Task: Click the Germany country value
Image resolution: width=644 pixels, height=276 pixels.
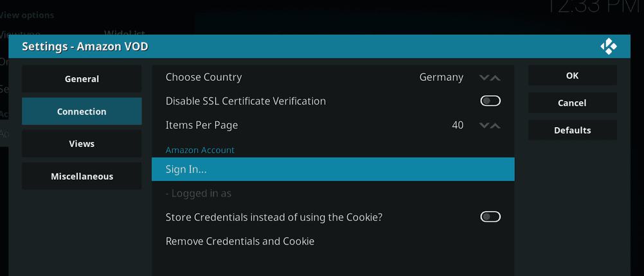Action: pos(441,77)
